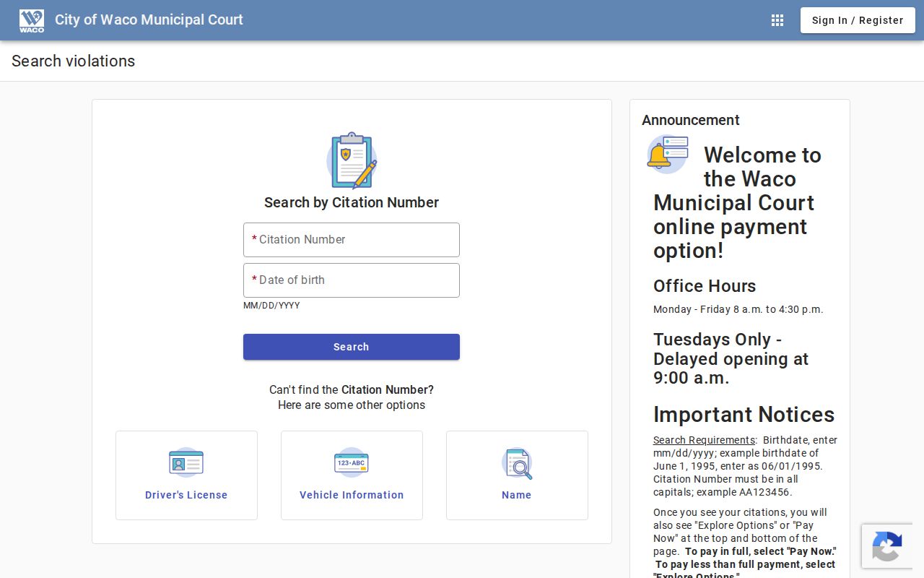Focus the Date of birth field
924x578 pixels.
[352, 280]
